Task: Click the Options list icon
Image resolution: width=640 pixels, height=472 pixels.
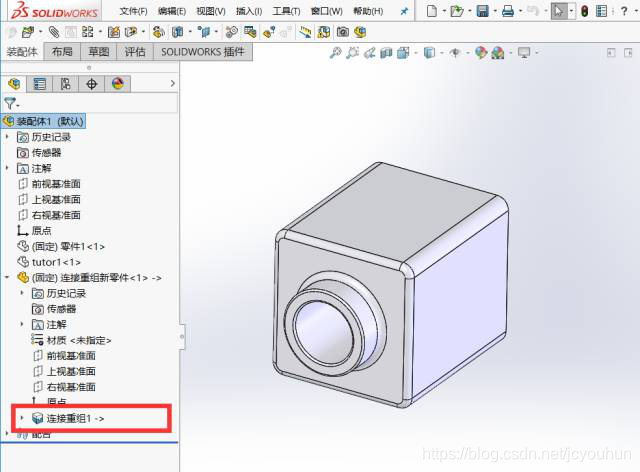Action: pos(601,11)
